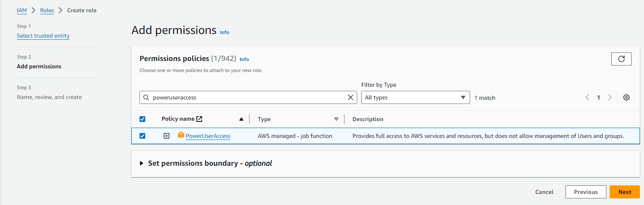
Task: Click into the policy search field
Action: tap(248, 97)
